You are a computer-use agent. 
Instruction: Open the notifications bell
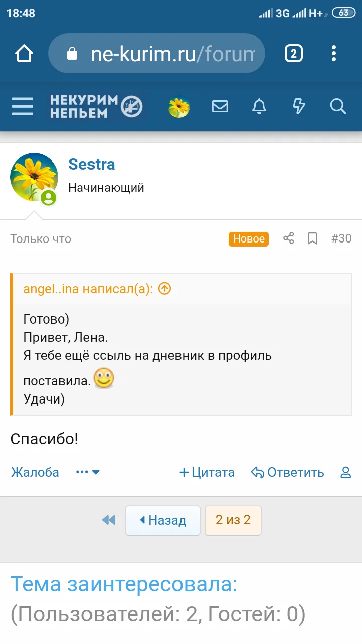tap(259, 107)
